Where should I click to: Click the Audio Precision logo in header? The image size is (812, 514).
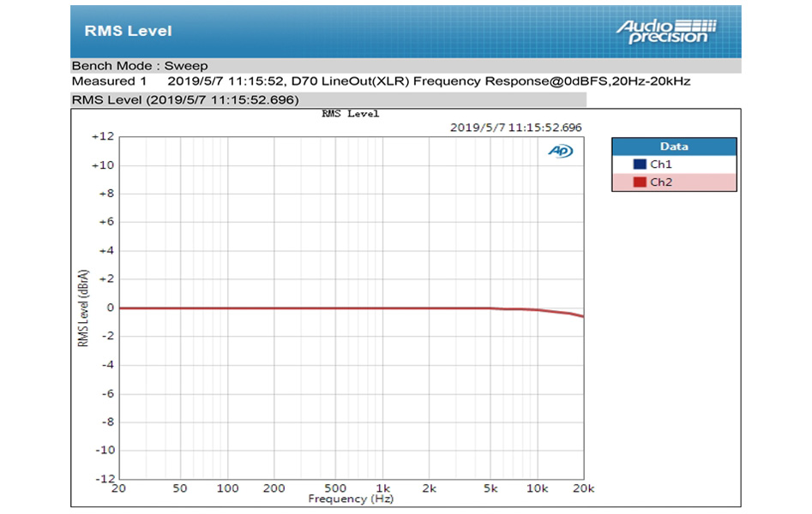(x=666, y=31)
